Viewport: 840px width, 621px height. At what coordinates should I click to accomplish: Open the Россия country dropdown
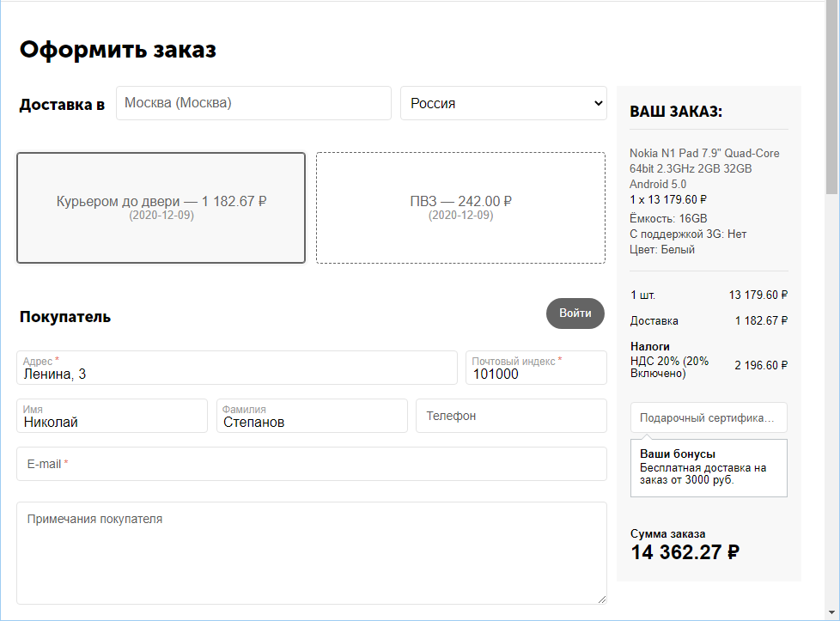click(x=503, y=103)
